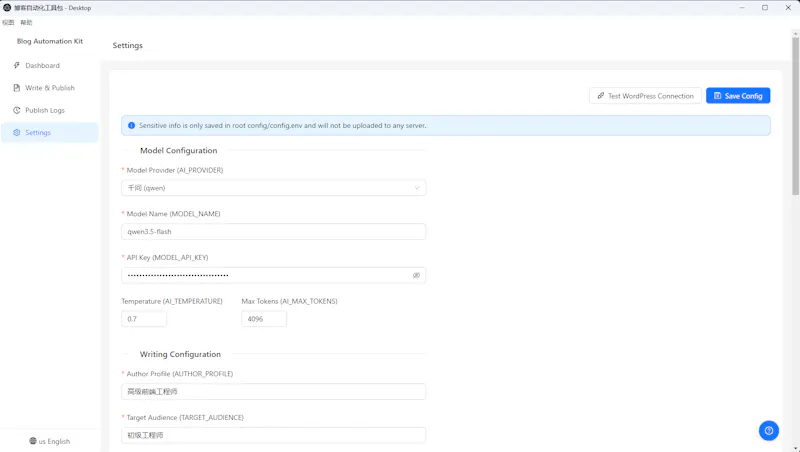Click the Max Tokens value field

(x=264, y=319)
